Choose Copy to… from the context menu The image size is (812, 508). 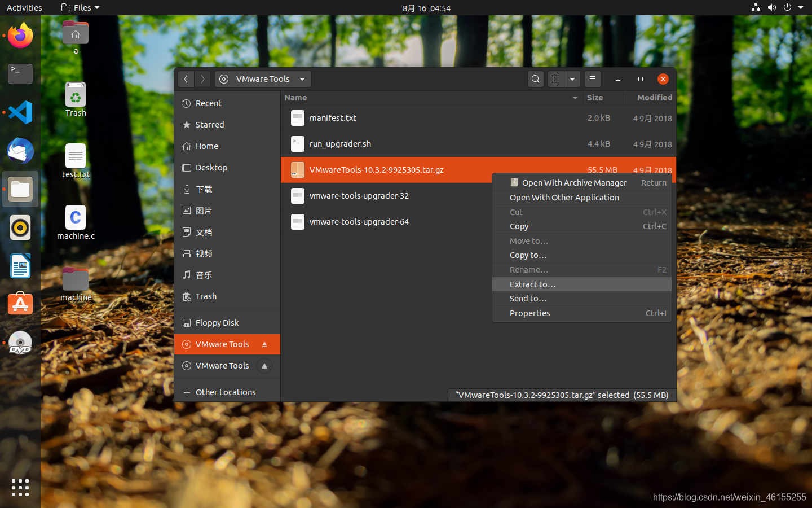(x=582, y=255)
